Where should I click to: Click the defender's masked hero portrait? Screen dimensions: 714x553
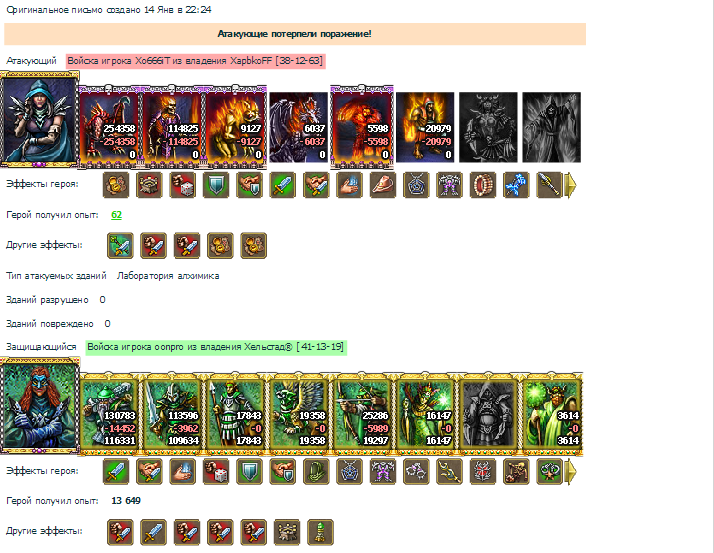(40, 406)
